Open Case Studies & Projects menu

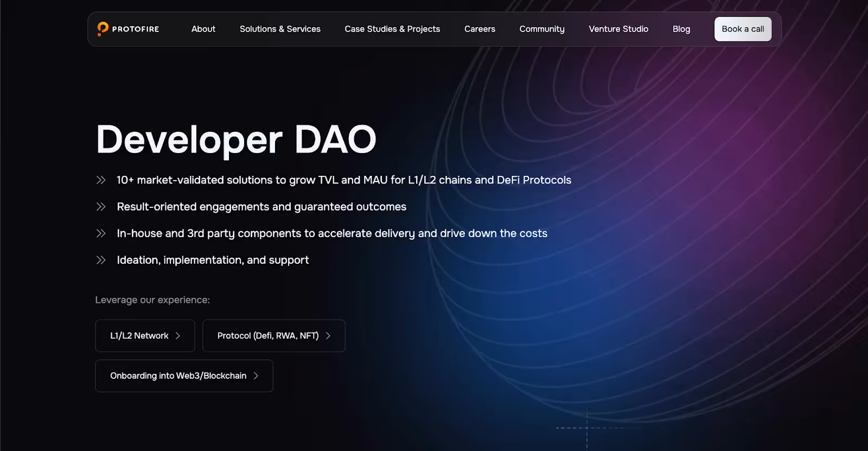pos(392,29)
